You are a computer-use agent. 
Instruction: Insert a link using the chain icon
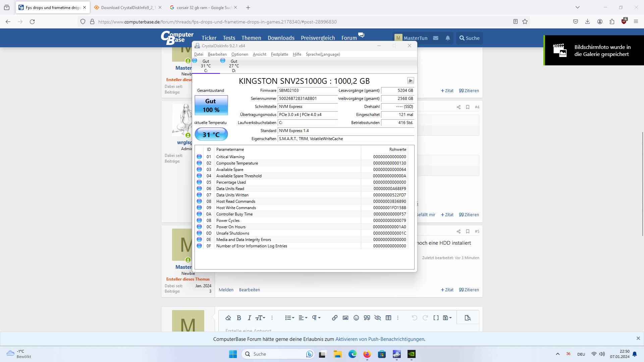coord(334,318)
